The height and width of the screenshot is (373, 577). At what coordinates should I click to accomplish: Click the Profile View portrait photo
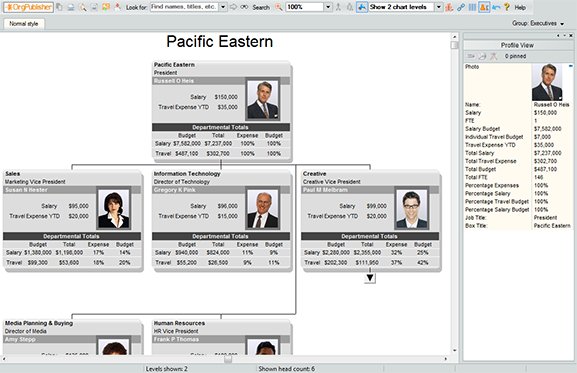(x=547, y=82)
